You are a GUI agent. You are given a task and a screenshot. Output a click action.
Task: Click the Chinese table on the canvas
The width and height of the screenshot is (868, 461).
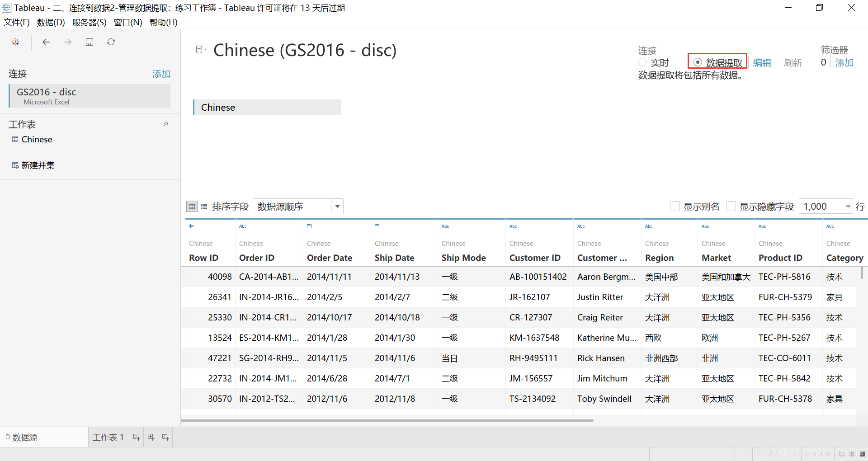tap(267, 107)
